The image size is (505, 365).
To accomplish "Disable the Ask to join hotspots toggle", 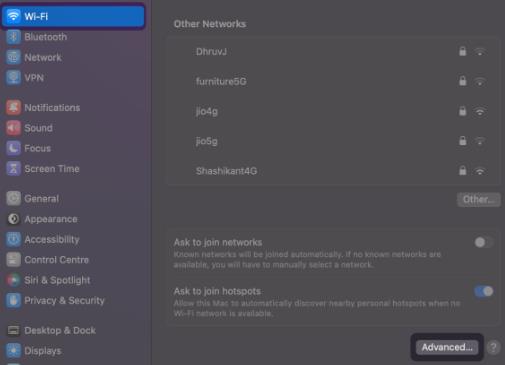I will pyautogui.click(x=484, y=291).
